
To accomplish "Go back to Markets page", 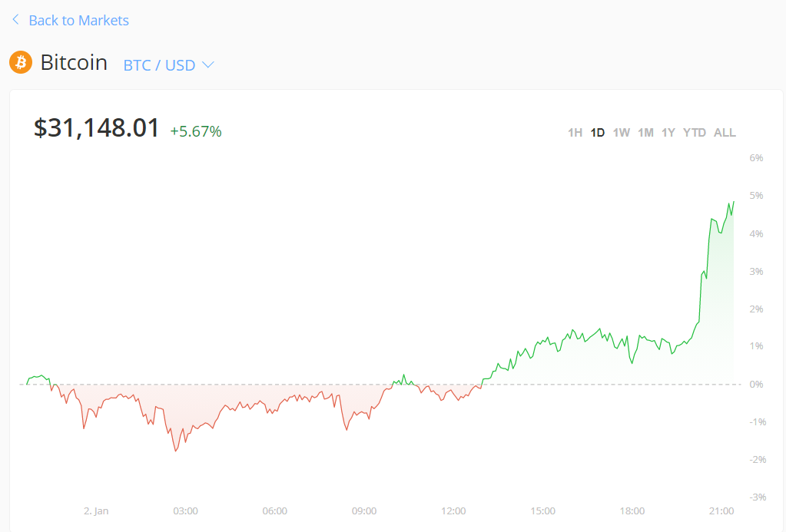I will pyautogui.click(x=78, y=21).
